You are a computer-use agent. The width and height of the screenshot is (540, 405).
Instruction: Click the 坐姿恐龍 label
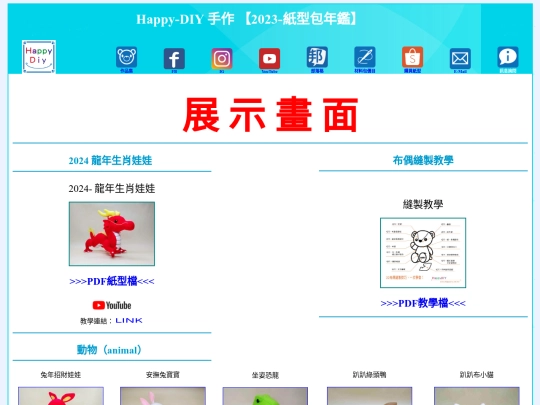tap(265, 375)
